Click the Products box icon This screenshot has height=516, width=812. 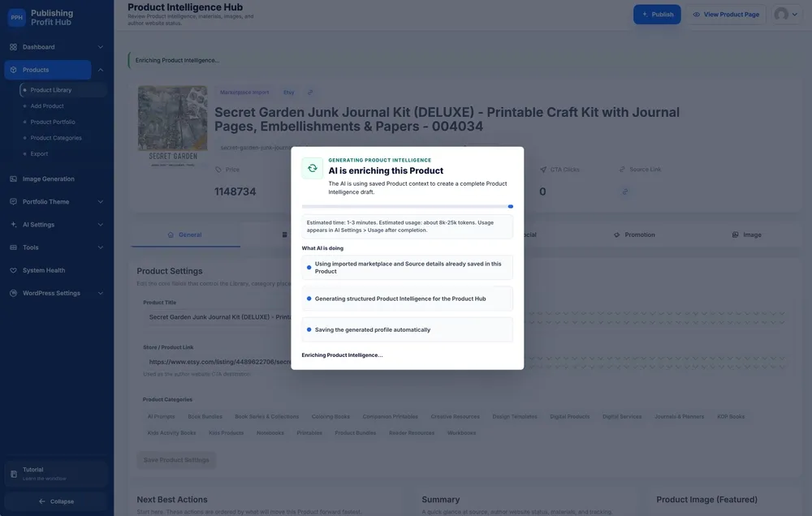click(x=14, y=70)
